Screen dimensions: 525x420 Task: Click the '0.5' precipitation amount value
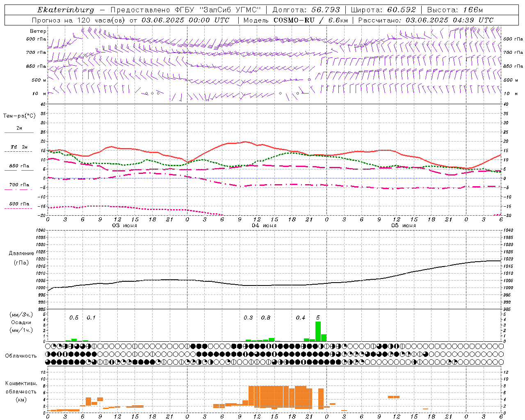click(x=74, y=318)
